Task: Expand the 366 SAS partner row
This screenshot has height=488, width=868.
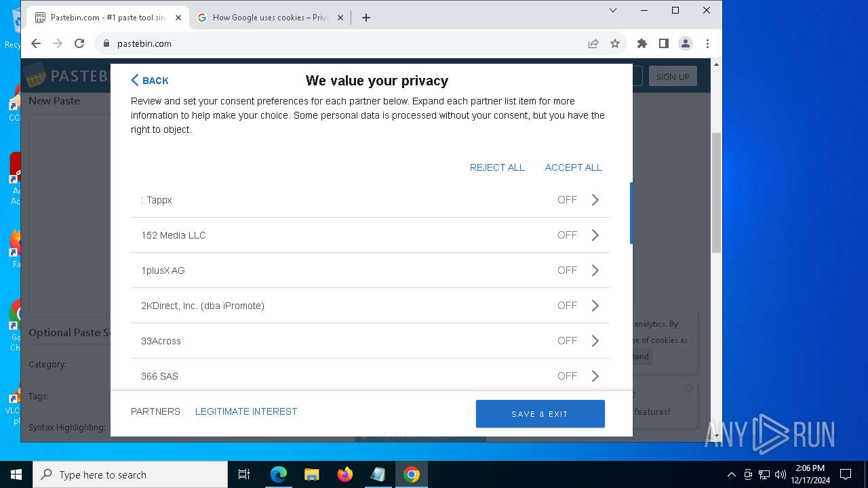Action: 595,376
